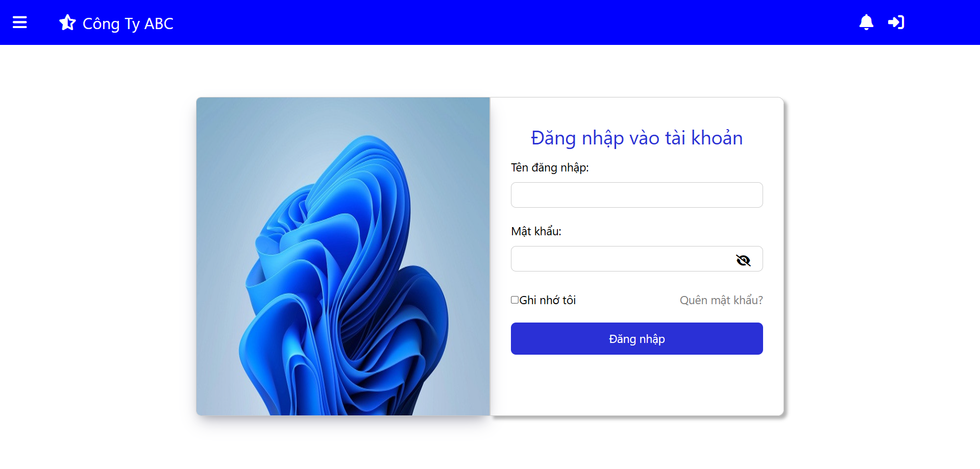Click the blank area below the login button
The width and height of the screenshot is (980, 469).
click(x=636, y=385)
